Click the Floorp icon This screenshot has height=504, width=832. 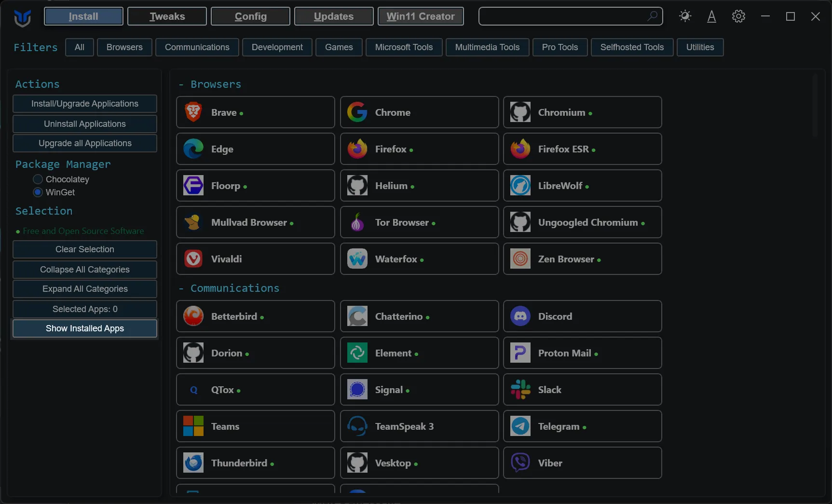(193, 186)
